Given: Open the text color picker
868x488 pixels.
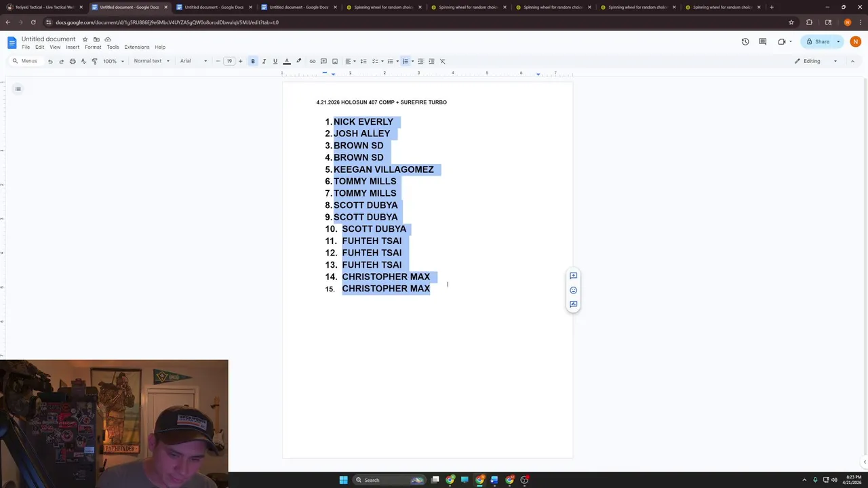Looking at the screenshot, I should click(287, 61).
